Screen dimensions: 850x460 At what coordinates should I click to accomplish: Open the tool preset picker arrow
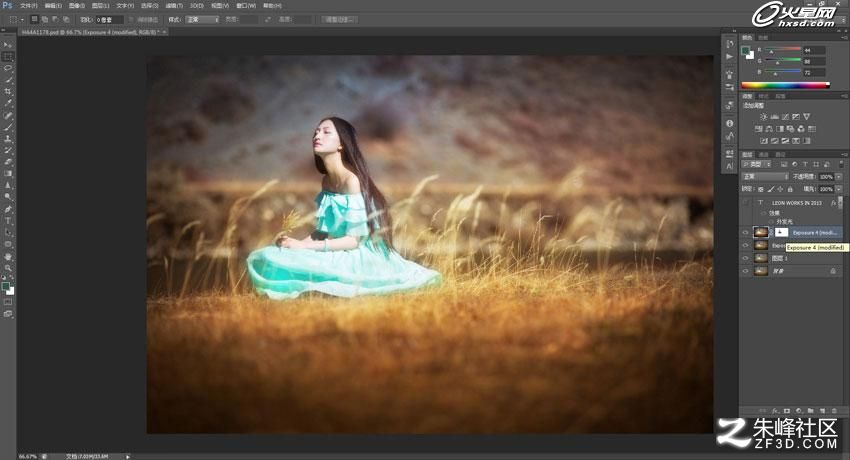pyautogui.click(x=22, y=20)
